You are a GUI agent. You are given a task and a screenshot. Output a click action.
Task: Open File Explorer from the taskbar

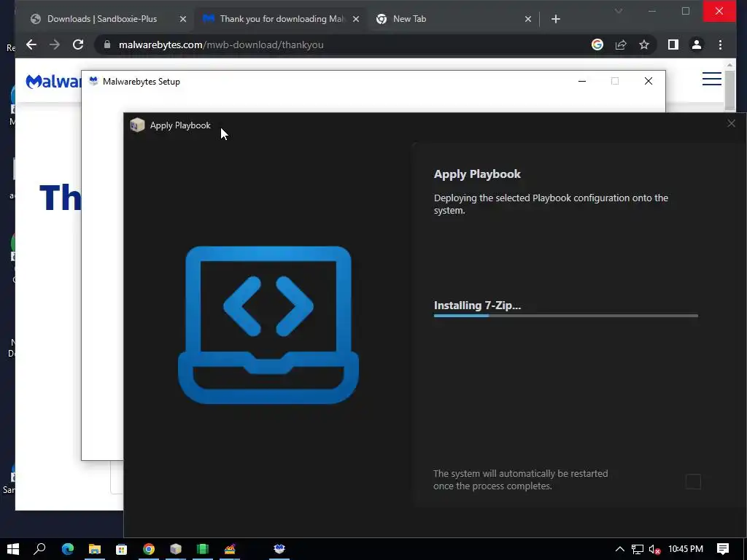[94, 549]
